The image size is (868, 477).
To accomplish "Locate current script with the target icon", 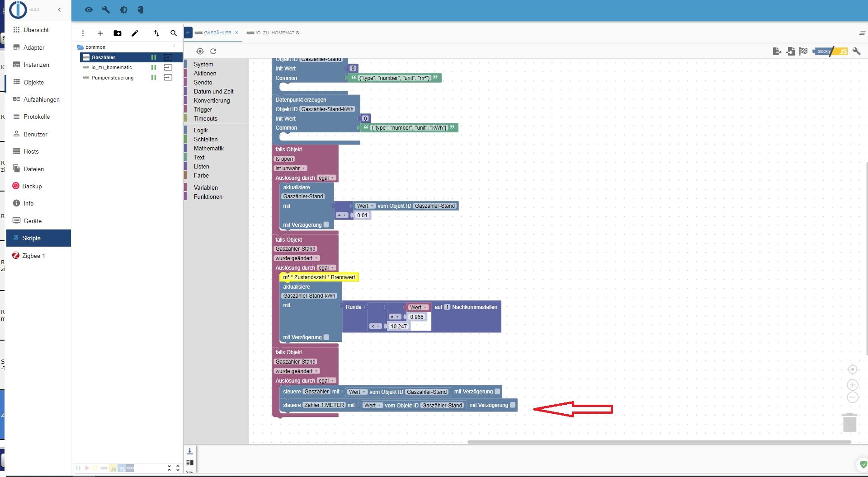I will (200, 51).
